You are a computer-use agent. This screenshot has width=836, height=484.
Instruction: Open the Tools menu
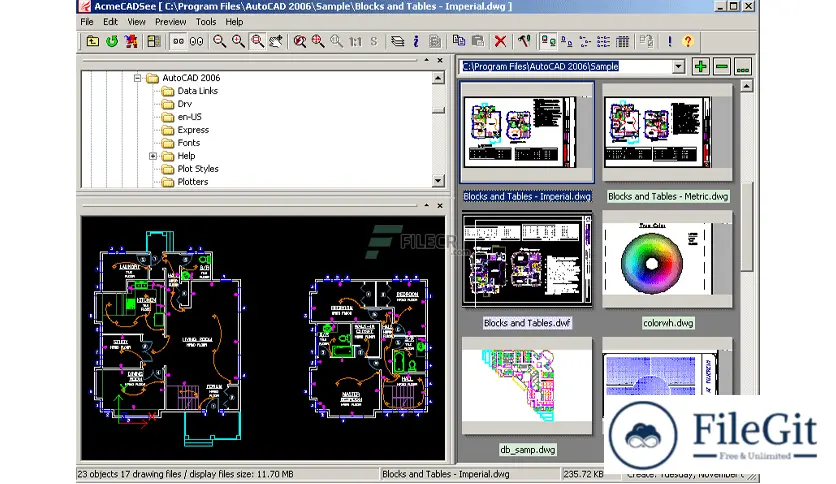click(206, 22)
